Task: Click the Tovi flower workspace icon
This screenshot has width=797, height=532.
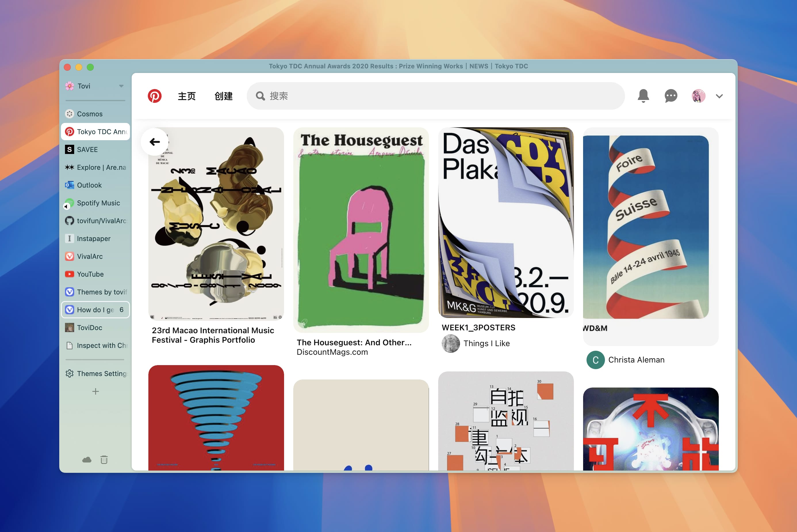Action: (70, 86)
